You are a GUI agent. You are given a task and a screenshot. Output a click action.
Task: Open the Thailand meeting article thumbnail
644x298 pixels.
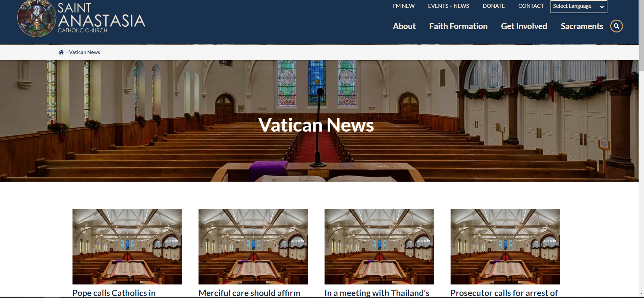(379, 247)
